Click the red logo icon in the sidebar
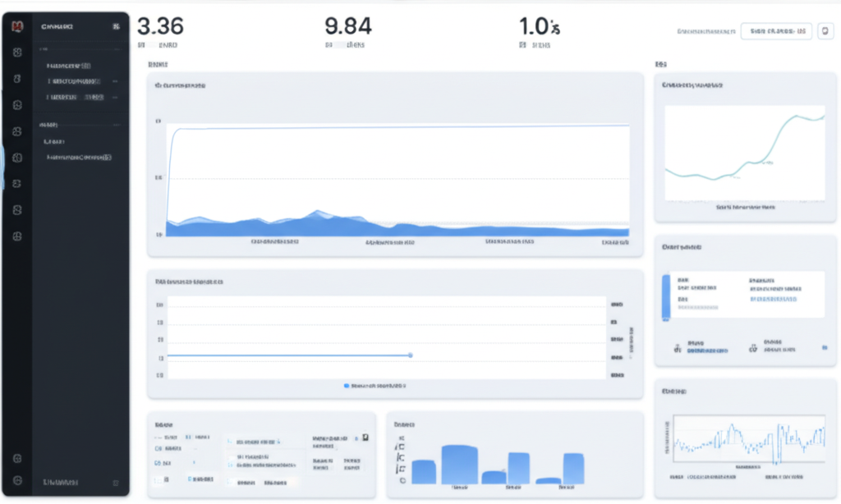Image resolution: width=841 pixels, height=504 pixels. point(17,26)
